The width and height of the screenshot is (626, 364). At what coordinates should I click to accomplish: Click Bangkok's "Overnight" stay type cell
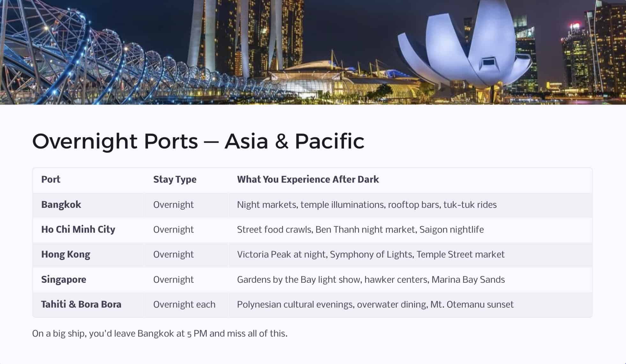173,205
